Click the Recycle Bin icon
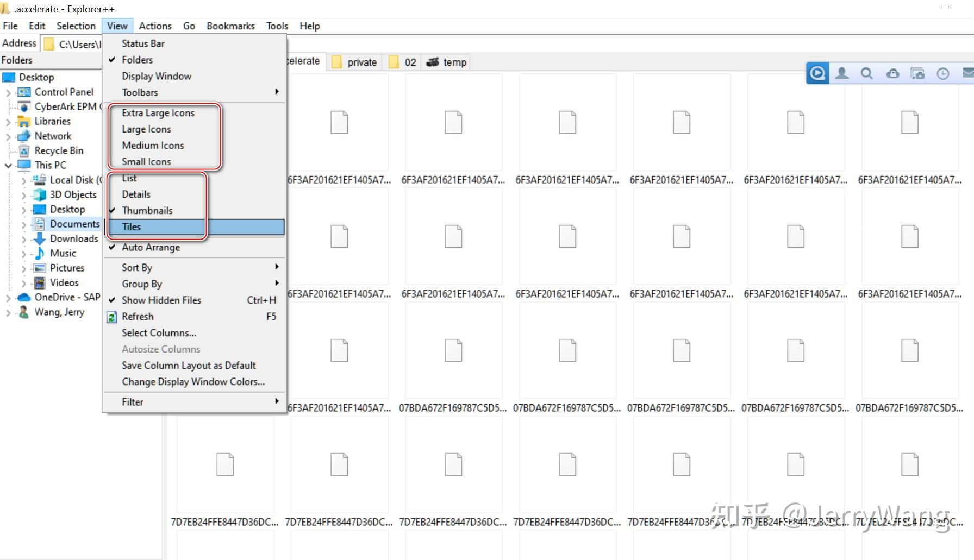The height and width of the screenshot is (560, 974). coord(24,150)
